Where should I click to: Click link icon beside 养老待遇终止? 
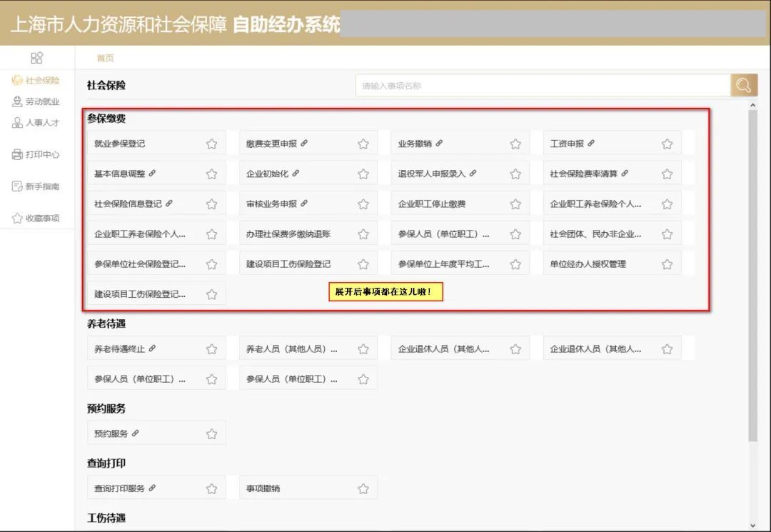[x=153, y=348]
